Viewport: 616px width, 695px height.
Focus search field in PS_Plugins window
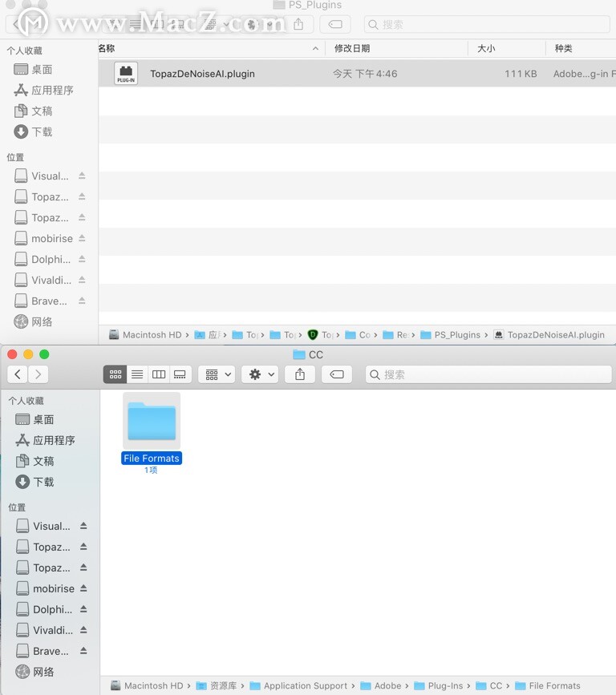pos(487,24)
